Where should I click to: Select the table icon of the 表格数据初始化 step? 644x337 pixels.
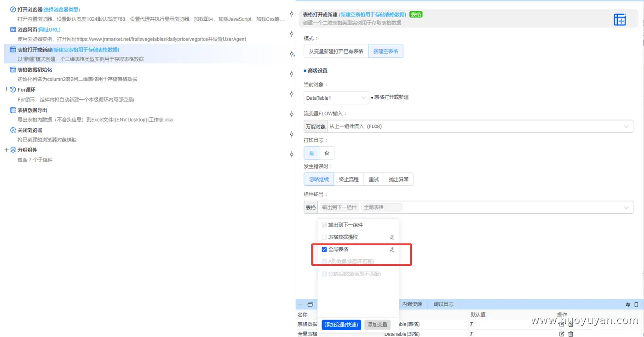tap(13, 70)
